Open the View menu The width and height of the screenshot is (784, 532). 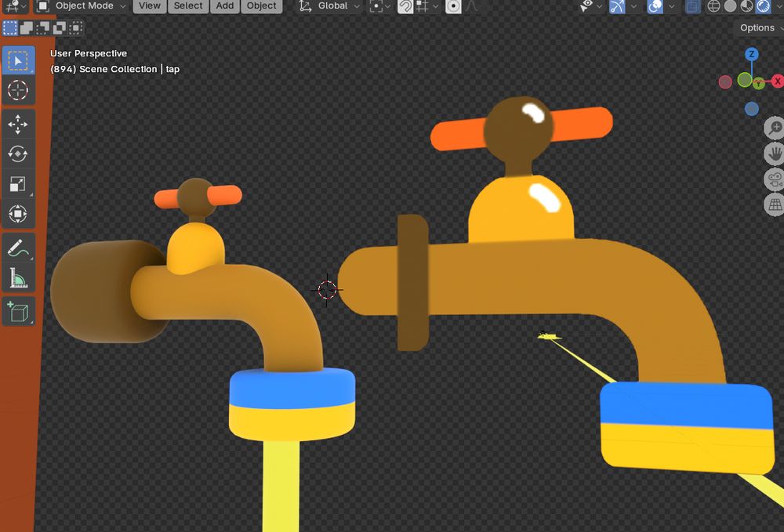pos(150,6)
